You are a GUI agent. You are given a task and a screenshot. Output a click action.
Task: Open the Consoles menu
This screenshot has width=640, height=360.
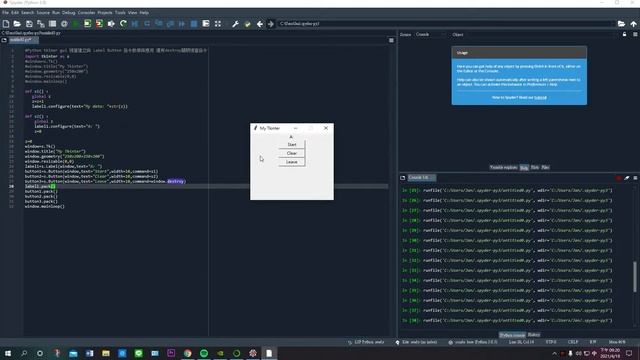pyautogui.click(x=86, y=13)
